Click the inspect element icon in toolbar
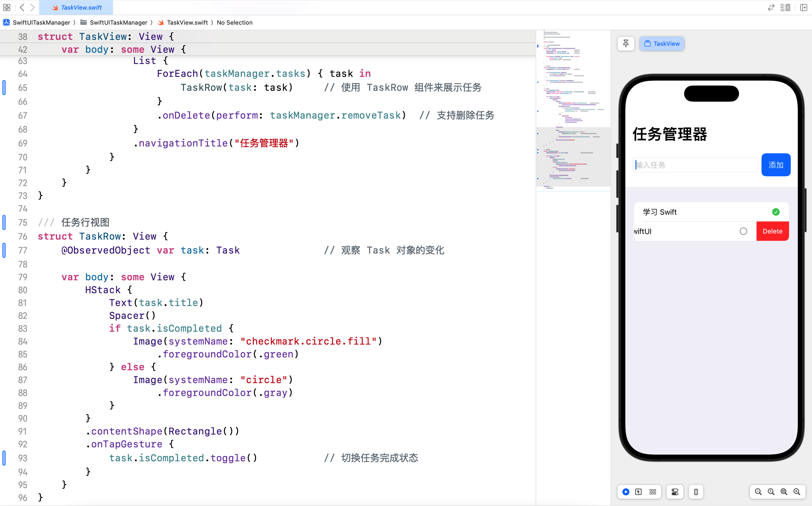 coord(640,492)
